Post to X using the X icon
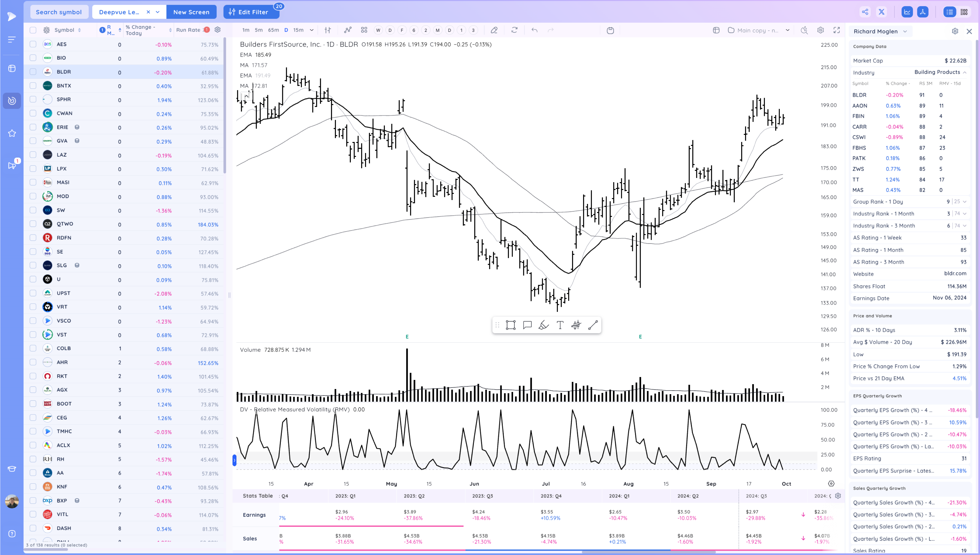Viewport: 980px width, 555px height. coord(881,12)
